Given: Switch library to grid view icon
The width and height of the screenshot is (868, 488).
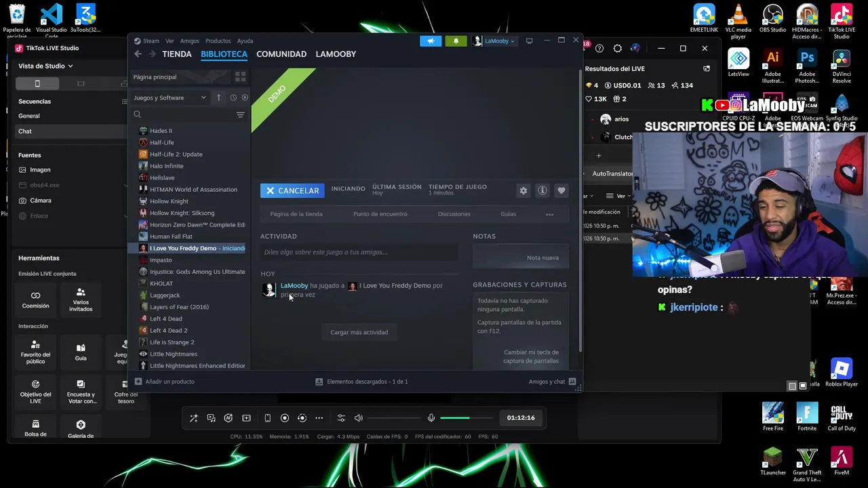Looking at the screenshot, I should [240, 77].
